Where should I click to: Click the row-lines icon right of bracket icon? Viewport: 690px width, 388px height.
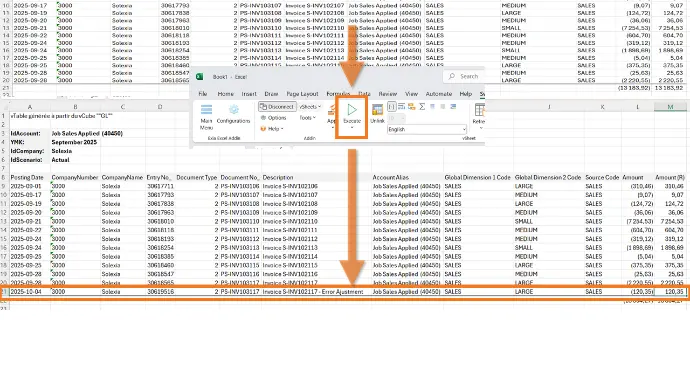click(401, 106)
